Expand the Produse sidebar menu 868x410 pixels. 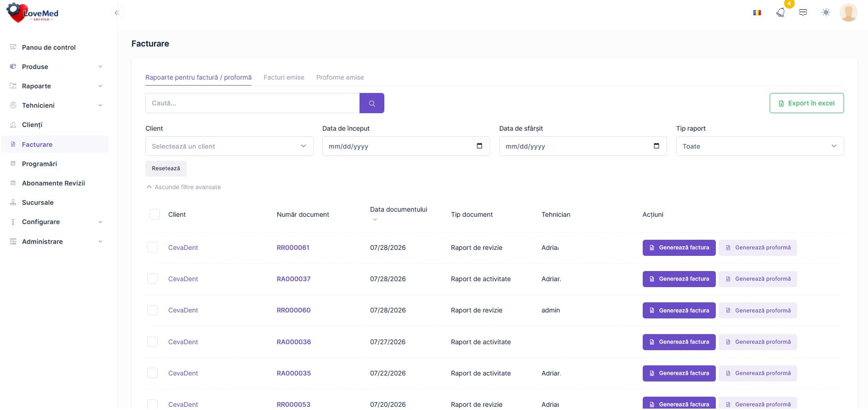click(56, 67)
